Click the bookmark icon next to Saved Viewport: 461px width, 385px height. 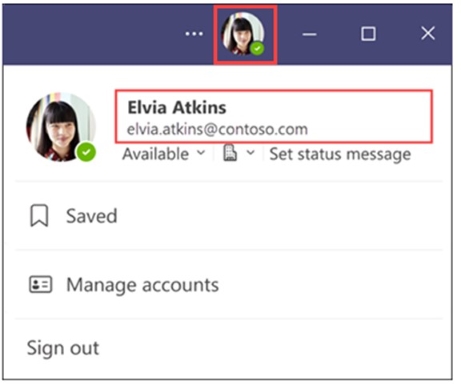39,216
